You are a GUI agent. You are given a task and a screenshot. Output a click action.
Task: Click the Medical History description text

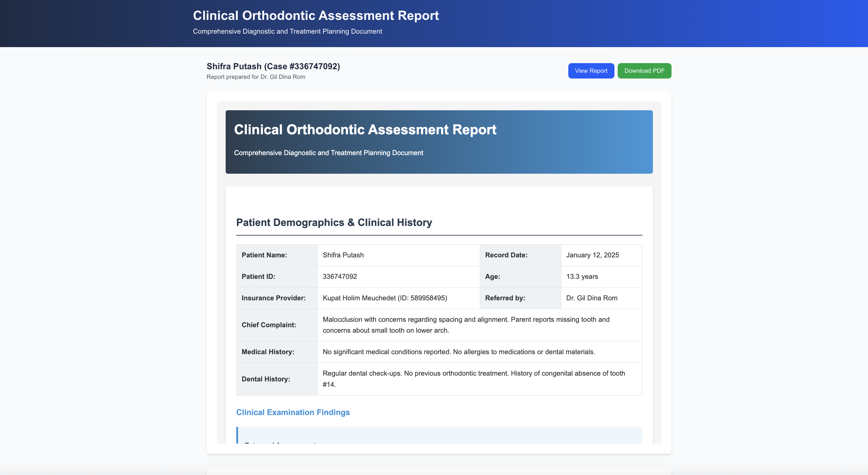click(458, 352)
